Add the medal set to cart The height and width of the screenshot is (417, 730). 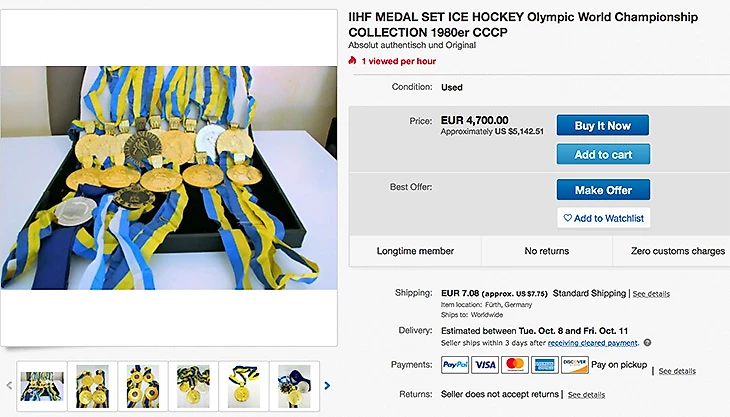[602, 154]
